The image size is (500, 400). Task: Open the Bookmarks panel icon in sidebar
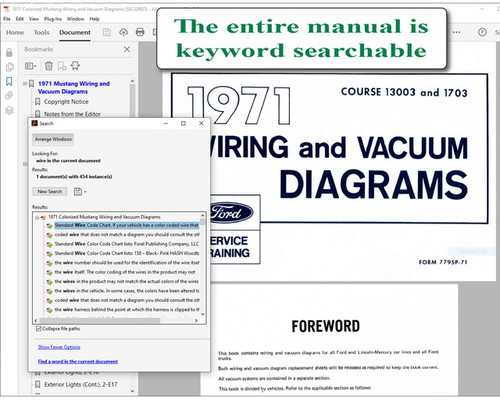pyautogui.click(x=9, y=81)
